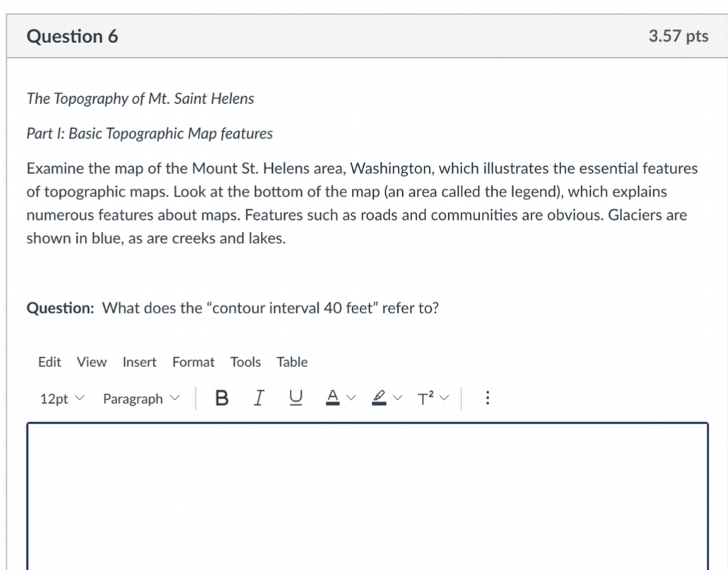Open the Tools menu
Viewport: 728px width, 570px height.
tap(245, 362)
